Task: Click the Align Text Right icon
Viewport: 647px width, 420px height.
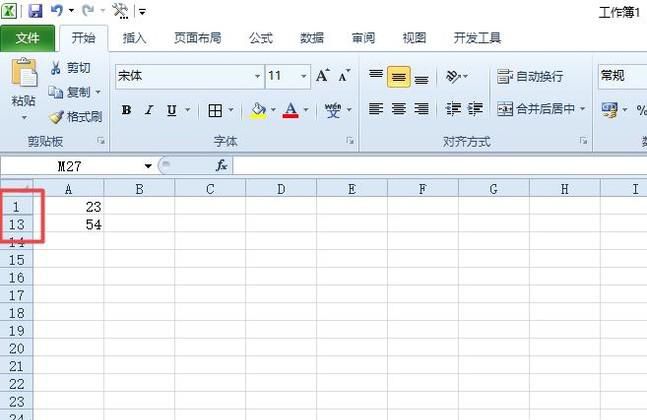Action: 421,109
